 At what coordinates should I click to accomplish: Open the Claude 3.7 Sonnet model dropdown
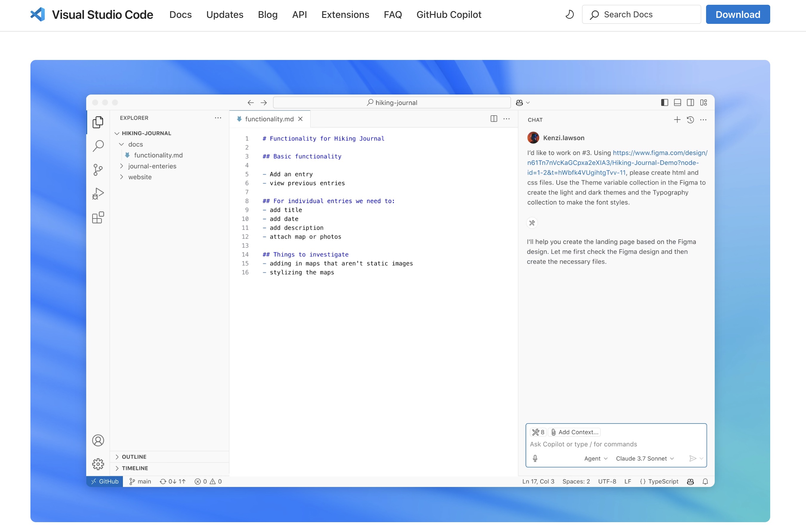click(645, 458)
